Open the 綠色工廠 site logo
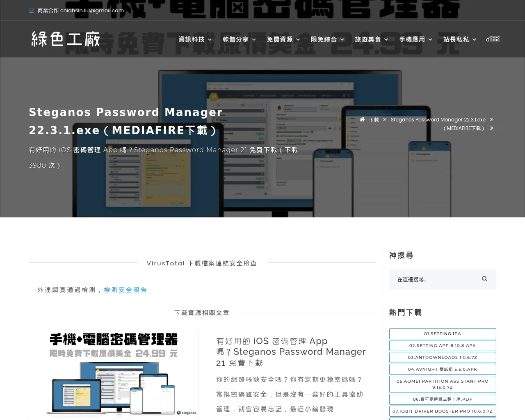 coord(66,39)
